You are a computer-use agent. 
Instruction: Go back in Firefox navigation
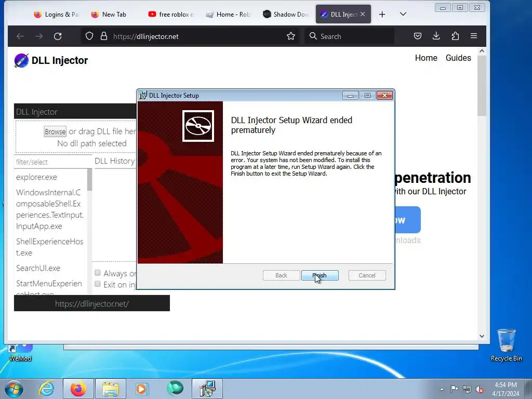tap(20, 36)
